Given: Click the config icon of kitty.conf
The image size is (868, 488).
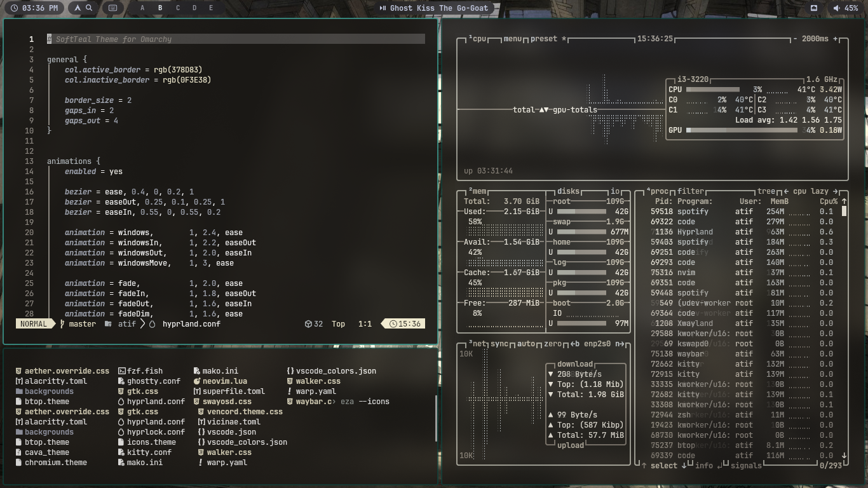Looking at the screenshot, I should 121,452.
